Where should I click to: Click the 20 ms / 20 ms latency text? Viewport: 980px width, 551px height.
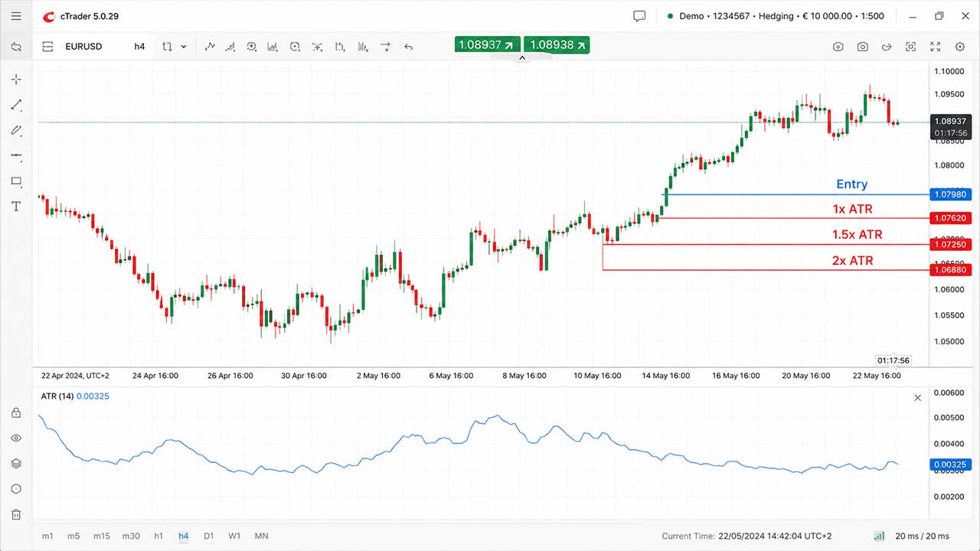tap(923, 536)
